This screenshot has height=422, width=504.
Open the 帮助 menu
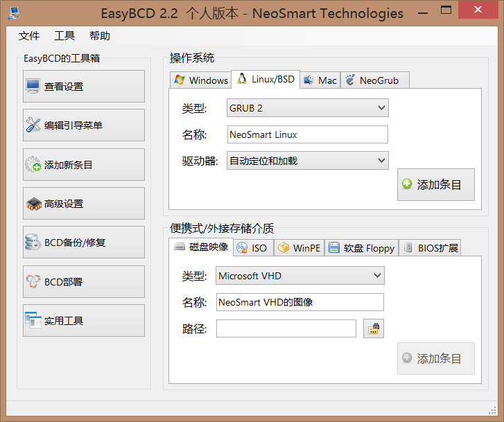(100, 35)
